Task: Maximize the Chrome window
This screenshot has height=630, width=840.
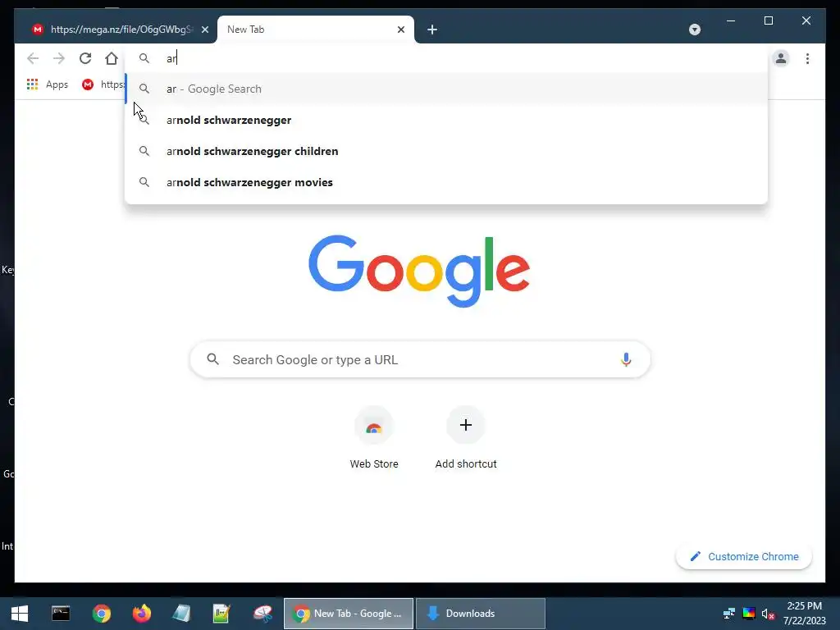Action: (768, 21)
